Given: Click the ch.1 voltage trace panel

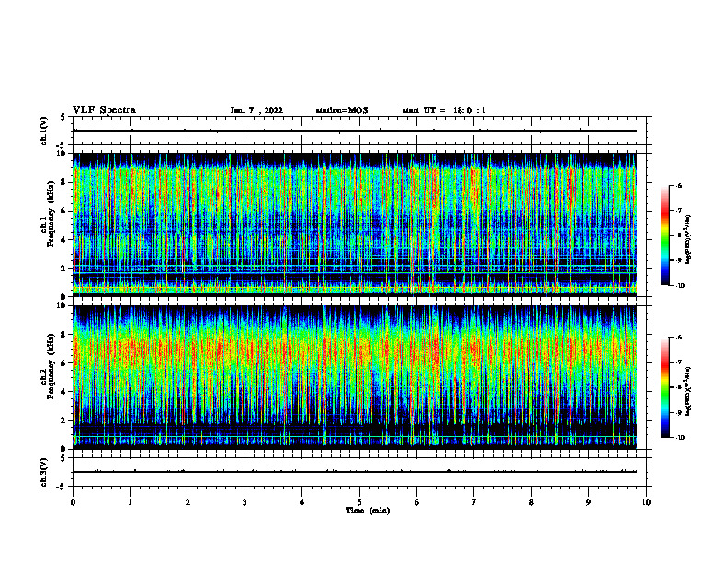Looking at the screenshot, I should tap(359, 131).
